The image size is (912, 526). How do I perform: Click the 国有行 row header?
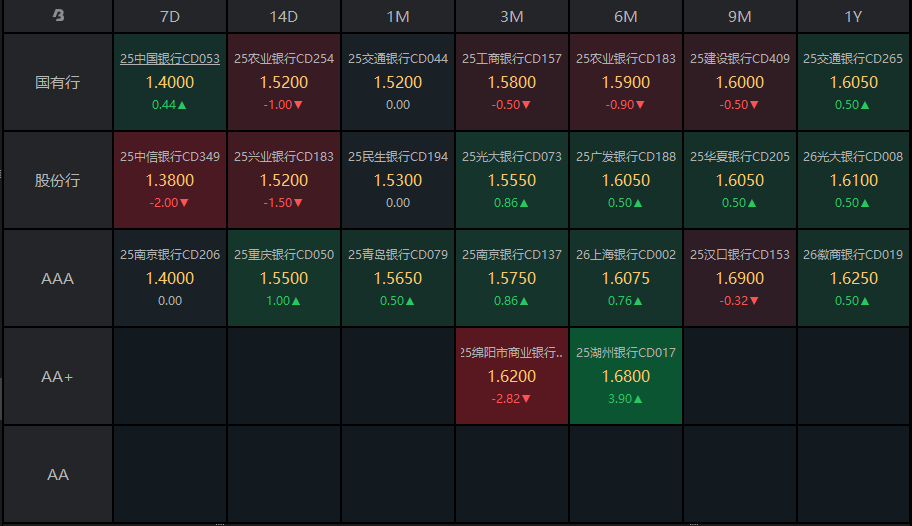pyautogui.click(x=58, y=82)
